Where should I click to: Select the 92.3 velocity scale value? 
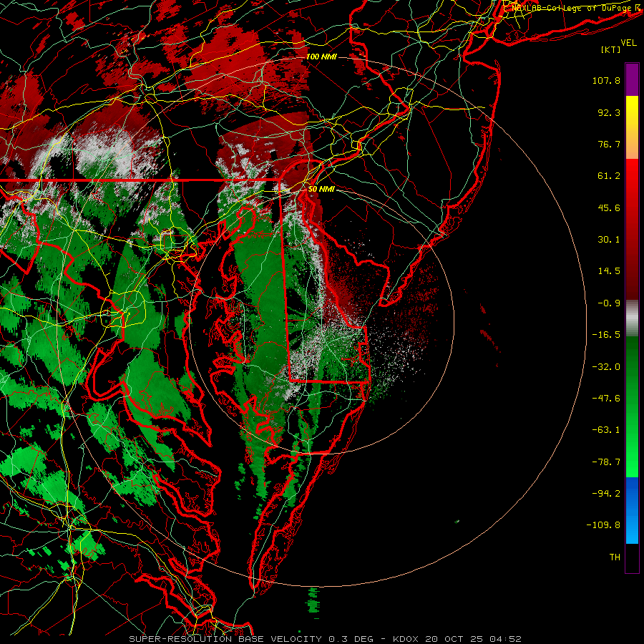click(609, 112)
